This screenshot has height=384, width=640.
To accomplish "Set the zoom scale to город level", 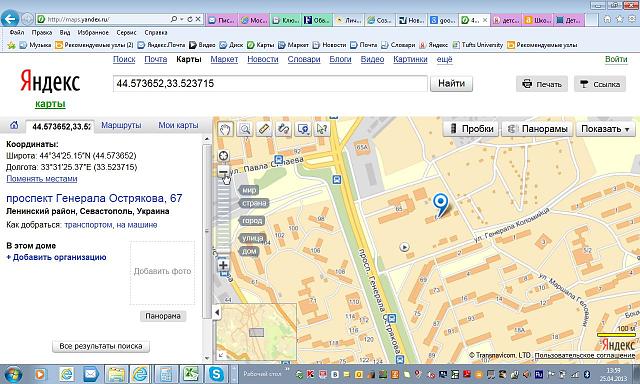I will [252, 221].
